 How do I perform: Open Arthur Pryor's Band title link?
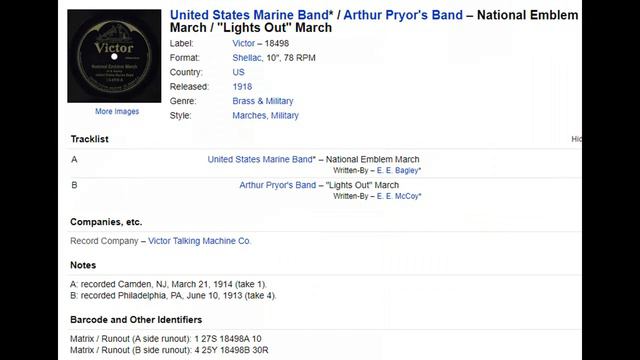(403, 15)
